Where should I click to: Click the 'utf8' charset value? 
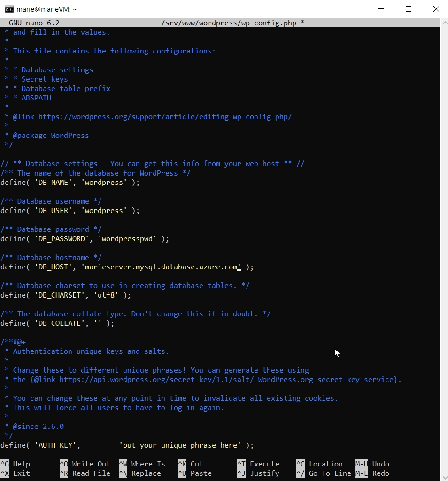[106, 295]
